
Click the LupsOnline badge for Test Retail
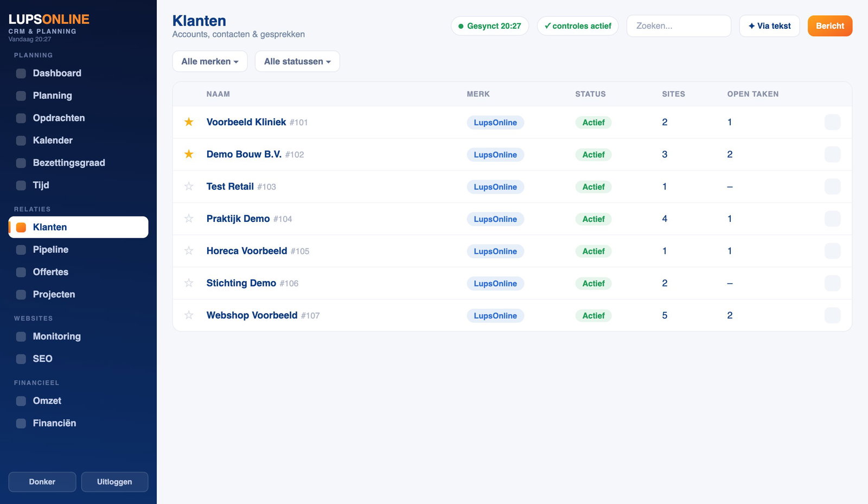click(x=495, y=187)
